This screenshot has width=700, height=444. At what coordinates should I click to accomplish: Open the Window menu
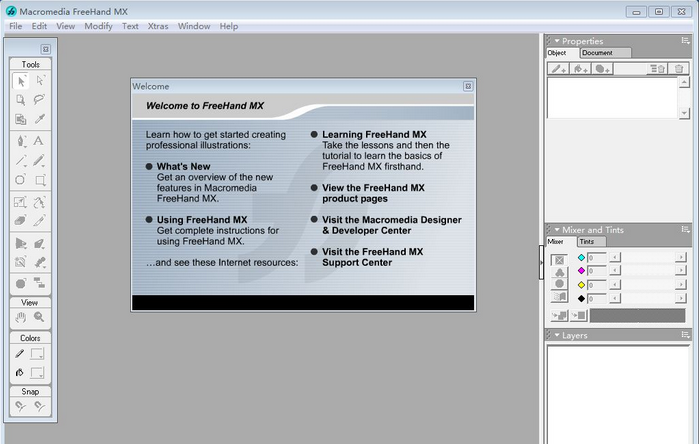pos(194,26)
